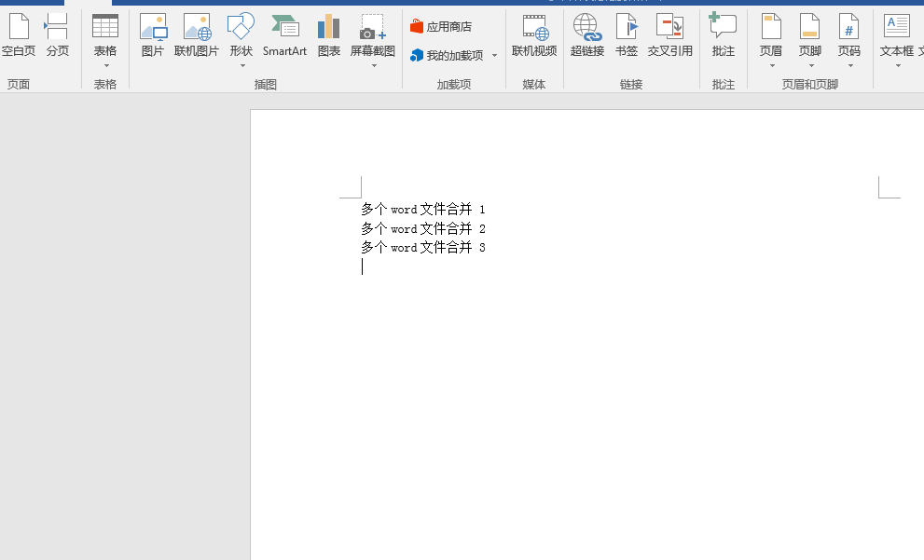Screen dimensions: 924x560
Task: Click the line '多个 word 文件合并 1'
Action: [423, 209]
